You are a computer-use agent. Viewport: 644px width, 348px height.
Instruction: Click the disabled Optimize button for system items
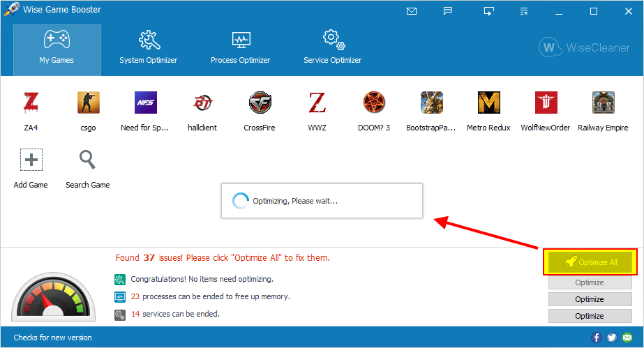tap(590, 282)
